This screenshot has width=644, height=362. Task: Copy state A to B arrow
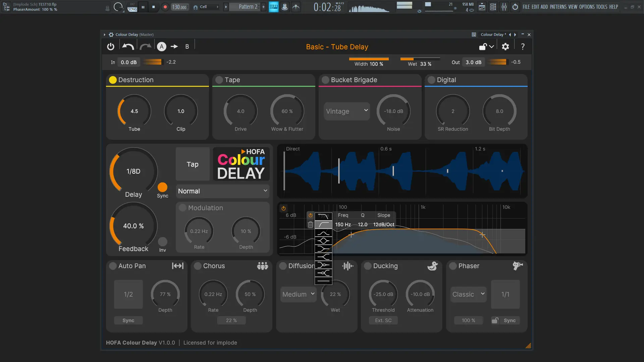coord(174,47)
